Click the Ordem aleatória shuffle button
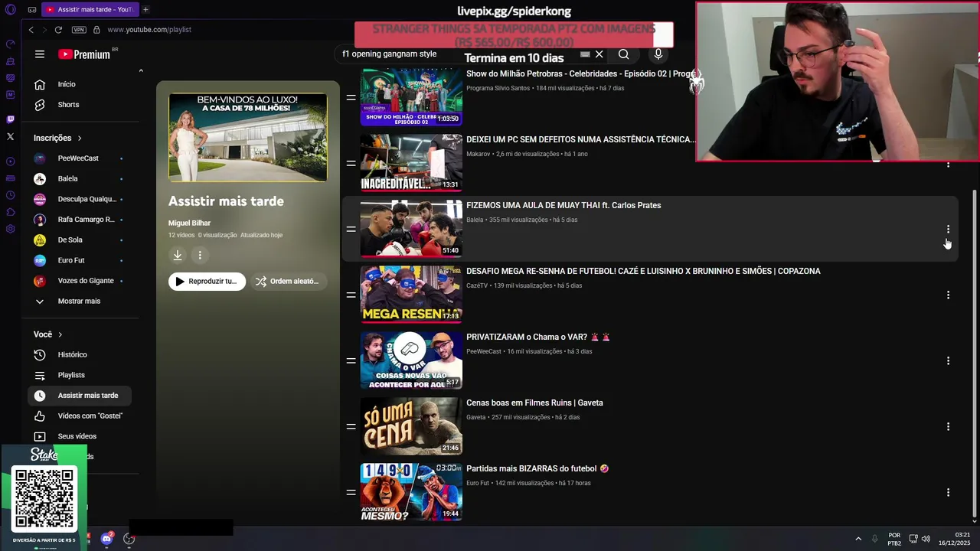Viewport: 980px width, 551px height. (288, 282)
